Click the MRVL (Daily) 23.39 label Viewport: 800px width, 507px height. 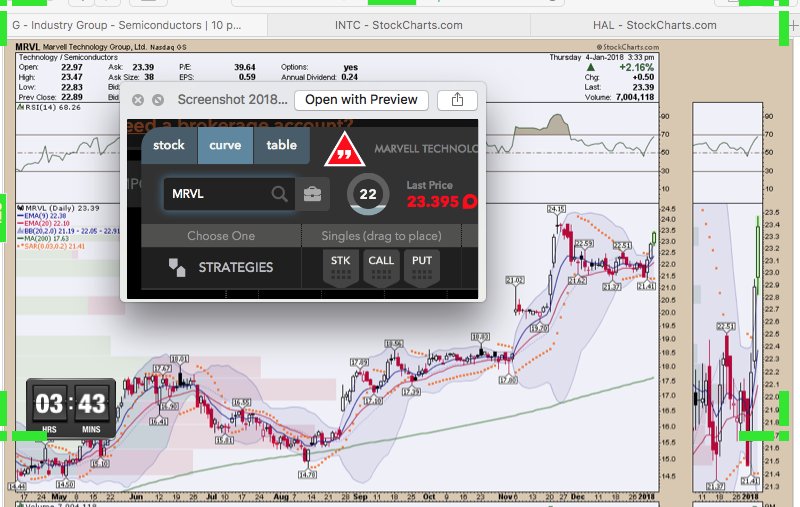tap(58, 208)
